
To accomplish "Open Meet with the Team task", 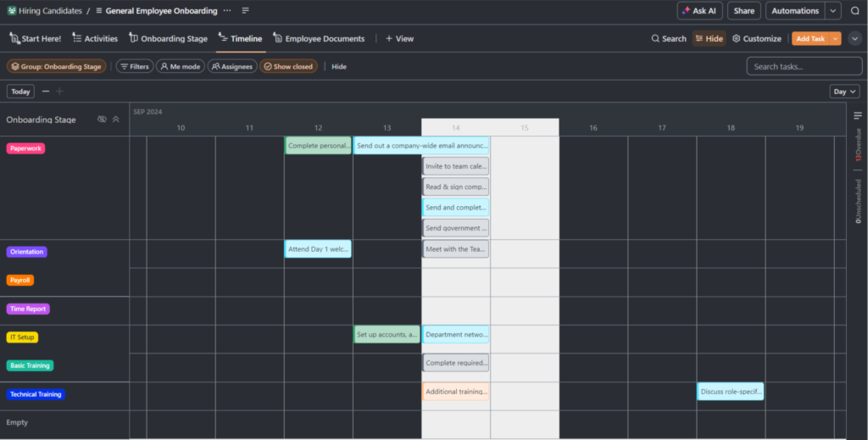I will point(455,249).
